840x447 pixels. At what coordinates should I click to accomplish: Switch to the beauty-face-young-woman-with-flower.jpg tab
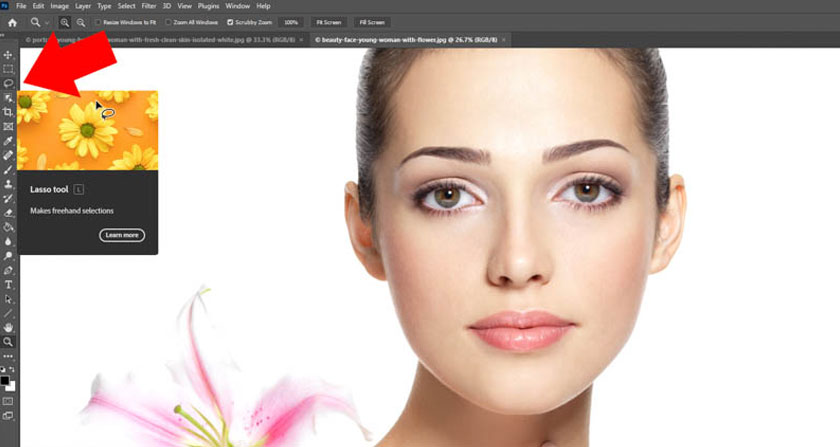(x=405, y=39)
